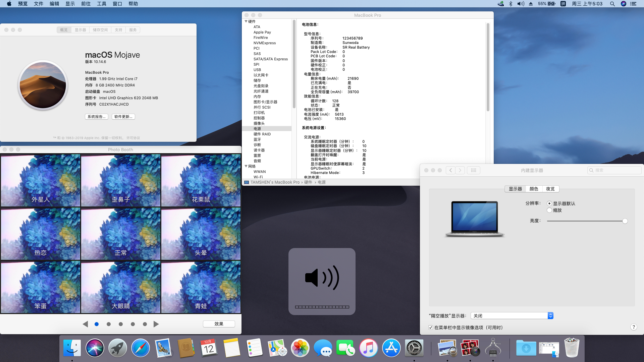Click the System Information sidebar scrollbar
The width and height of the screenshot is (644, 362).
[294, 64]
